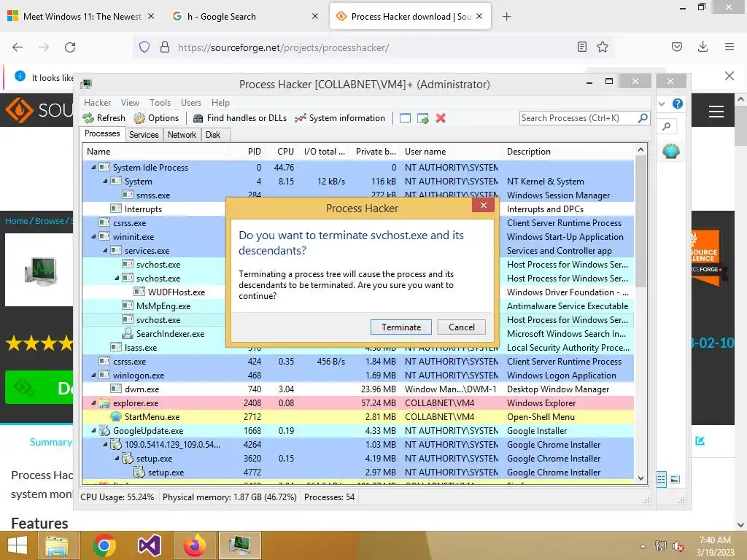Click the Refresh toolbar icon
Screen dimensions: 747x560
tap(88, 118)
